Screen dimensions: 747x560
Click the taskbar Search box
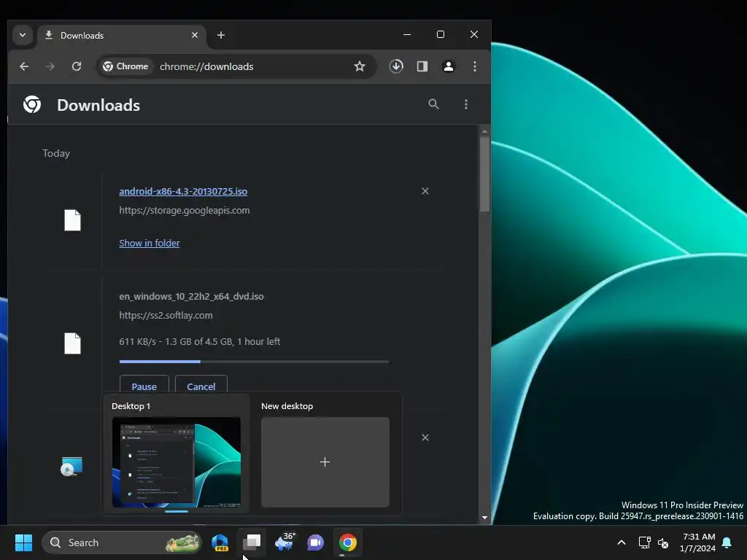point(122,542)
